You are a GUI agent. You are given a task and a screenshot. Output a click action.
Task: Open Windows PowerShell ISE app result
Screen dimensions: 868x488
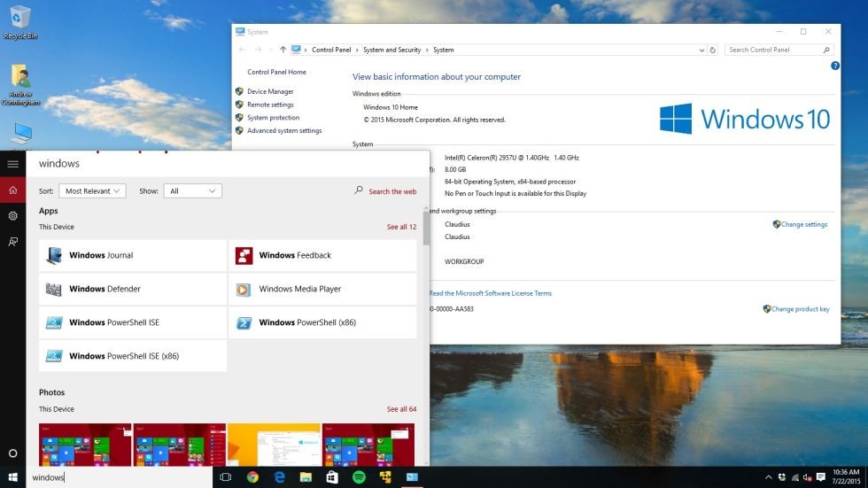133,322
